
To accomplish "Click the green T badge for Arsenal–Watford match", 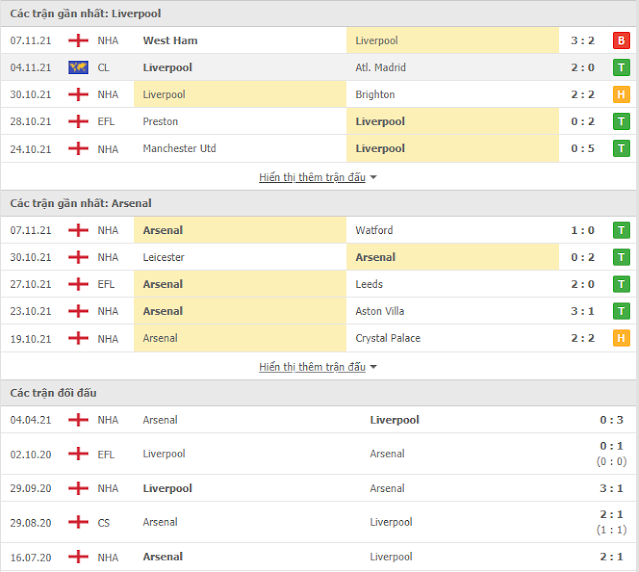I will 621,230.
